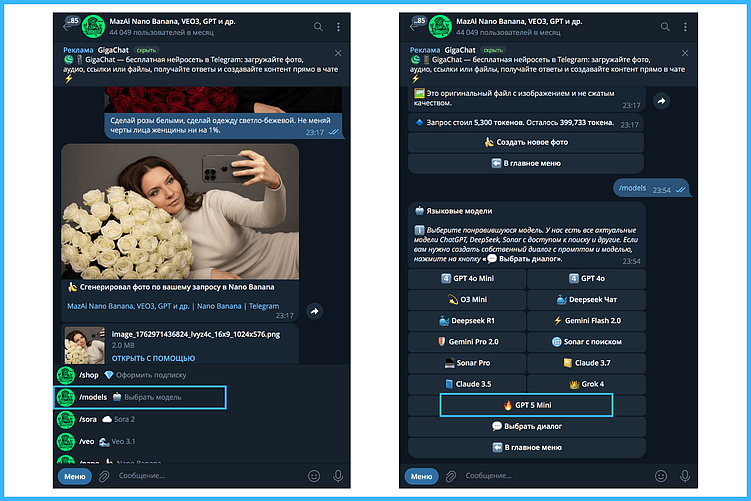Open the PNG file attachment thumbnail
The width and height of the screenshot is (751, 501).
tap(85, 345)
